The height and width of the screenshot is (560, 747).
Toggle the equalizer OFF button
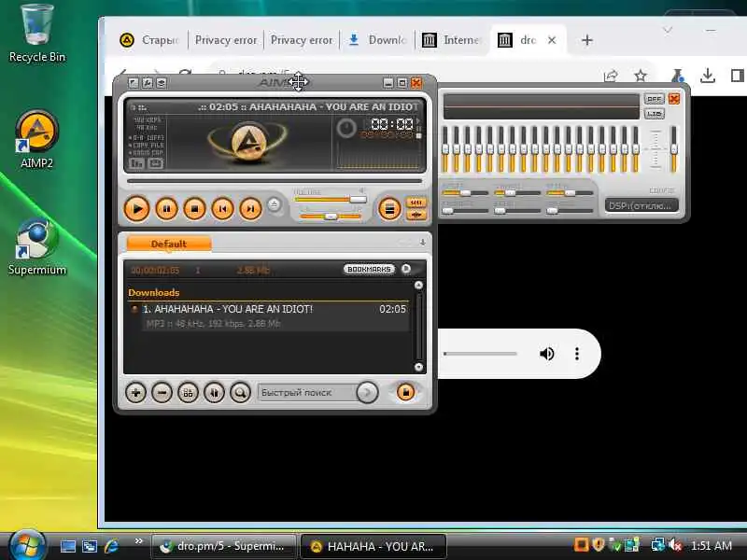[655, 99]
